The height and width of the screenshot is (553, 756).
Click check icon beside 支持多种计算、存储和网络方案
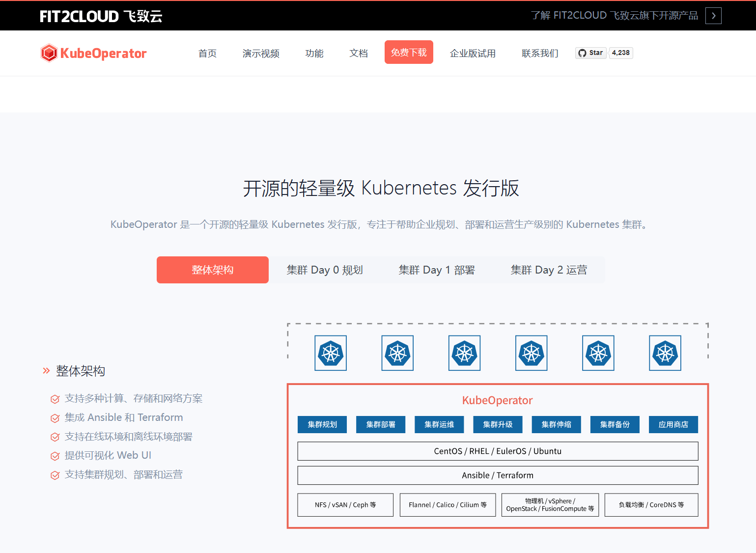(55, 399)
